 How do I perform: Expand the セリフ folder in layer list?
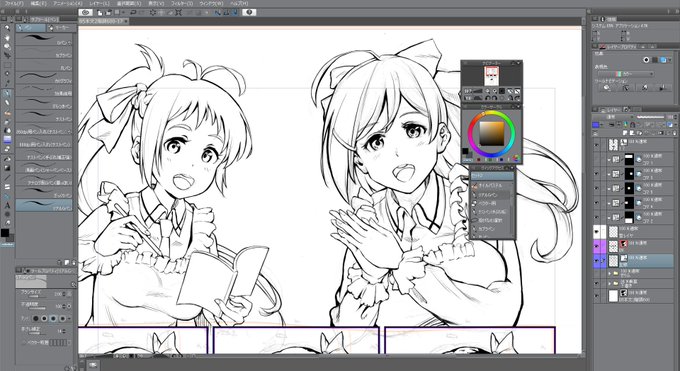tap(610, 273)
